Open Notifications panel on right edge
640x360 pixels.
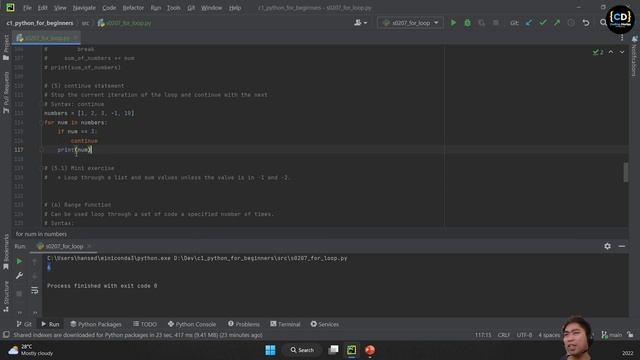click(x=634, y=56)
